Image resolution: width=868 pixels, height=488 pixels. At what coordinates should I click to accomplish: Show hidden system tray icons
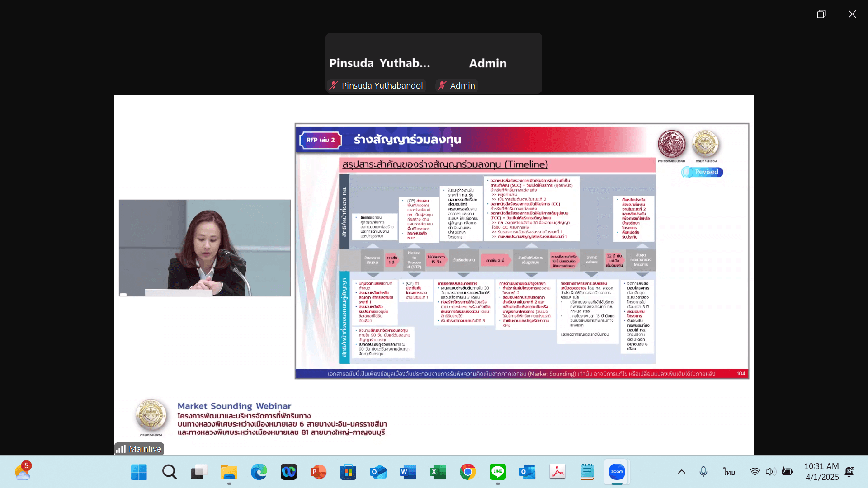pyautogui.click(x=682, y=472)
